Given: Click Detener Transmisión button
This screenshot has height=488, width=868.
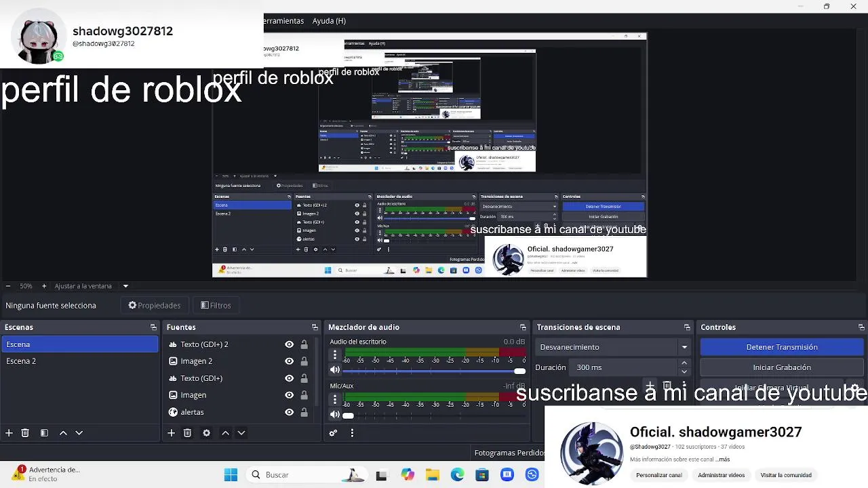Looking at the screenshot, I should click(782, 347).
